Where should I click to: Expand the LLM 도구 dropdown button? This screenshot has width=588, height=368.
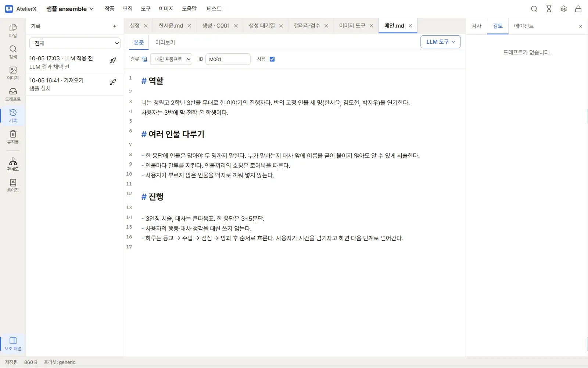click(440, 42)
